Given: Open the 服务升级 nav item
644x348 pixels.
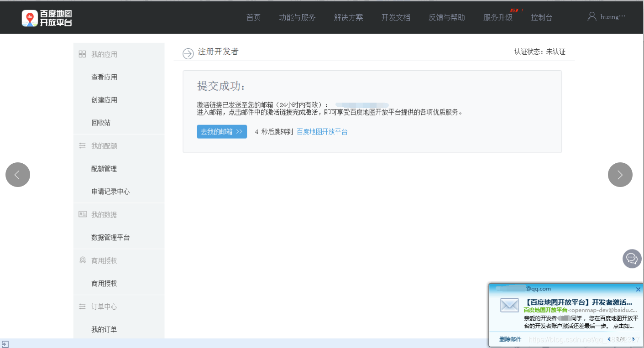Looking at the screenshot, I should (497, 17).
